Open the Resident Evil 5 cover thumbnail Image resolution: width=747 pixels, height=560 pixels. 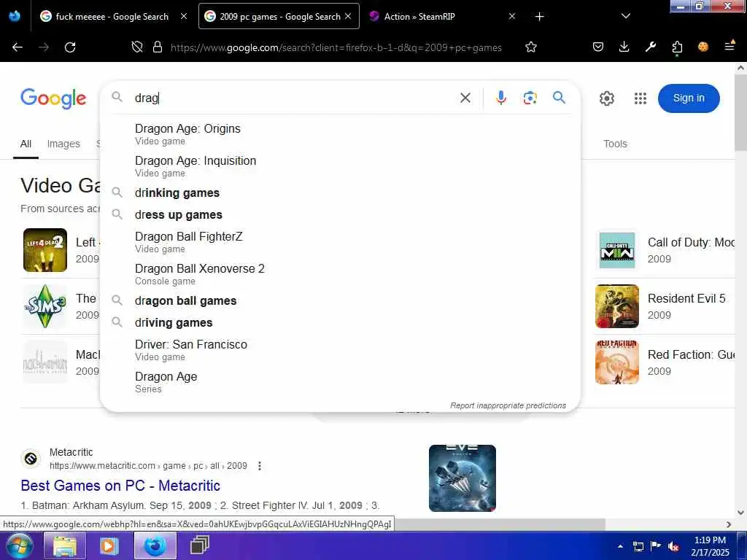tap(617, 306)
